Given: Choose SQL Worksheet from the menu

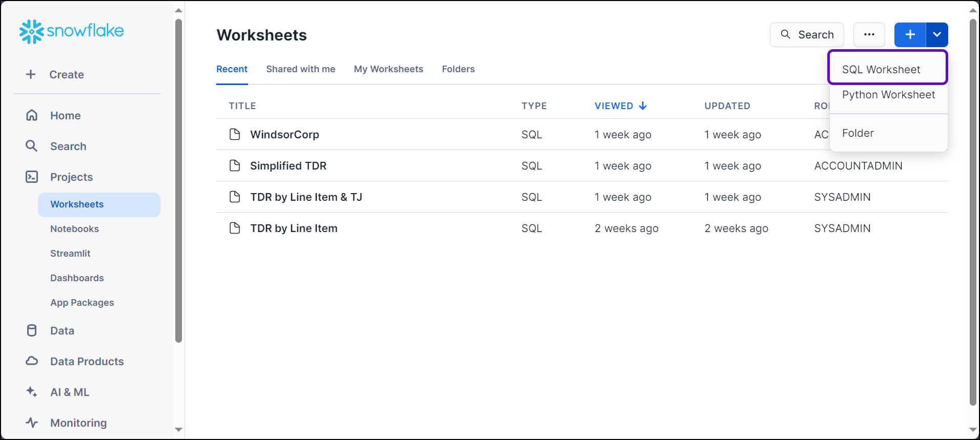Looking at the screenshot, I should point(881,70).
